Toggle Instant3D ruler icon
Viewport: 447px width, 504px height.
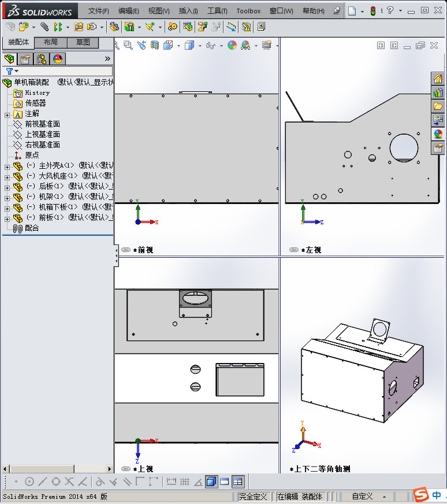[x=231, y=27]
